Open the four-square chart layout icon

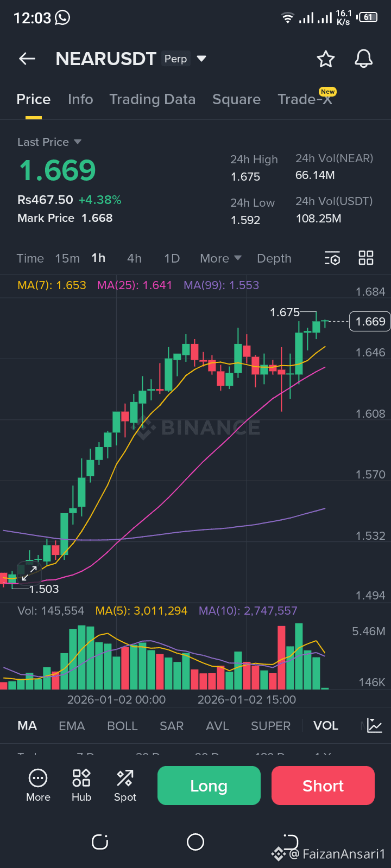tap(366, 258)
